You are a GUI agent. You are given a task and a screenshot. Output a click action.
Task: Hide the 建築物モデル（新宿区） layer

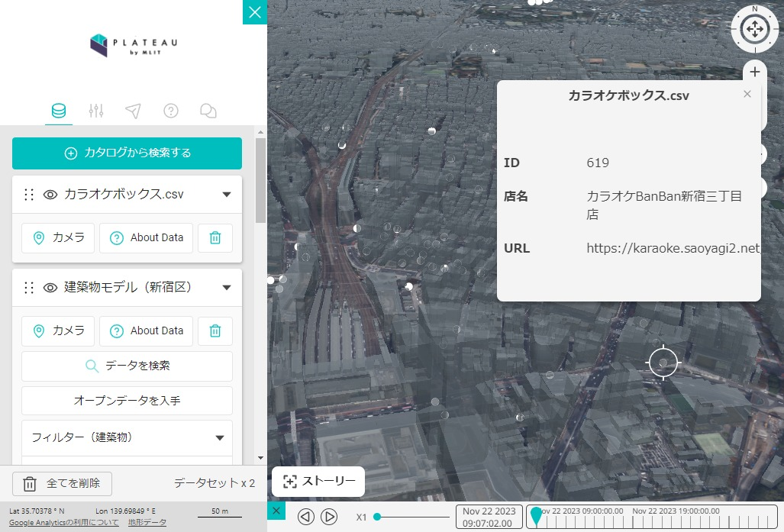click(50, 288)
